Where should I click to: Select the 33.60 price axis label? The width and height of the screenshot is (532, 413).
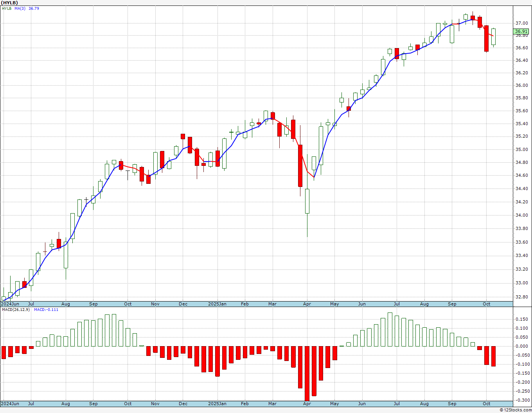pos(521,242)
